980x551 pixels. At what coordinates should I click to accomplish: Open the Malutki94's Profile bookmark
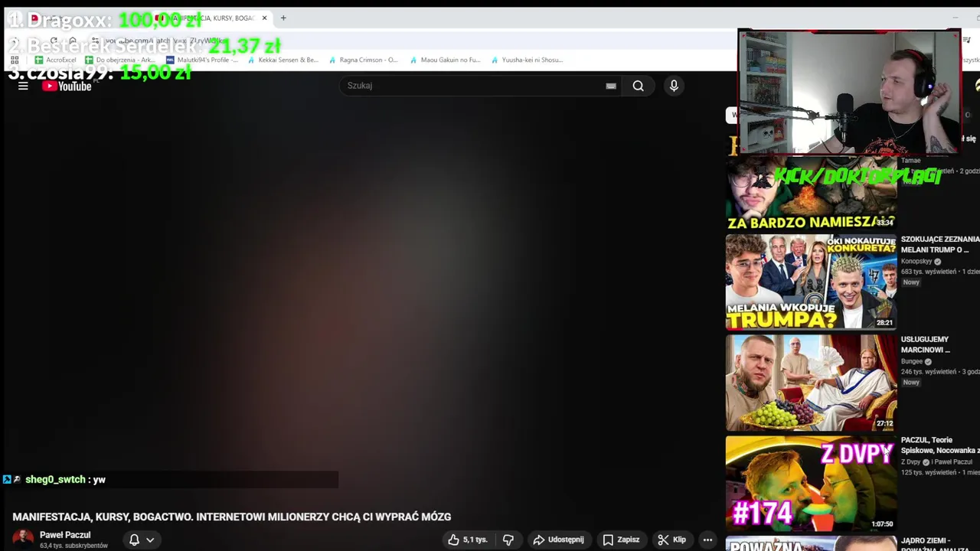[201, 60]
